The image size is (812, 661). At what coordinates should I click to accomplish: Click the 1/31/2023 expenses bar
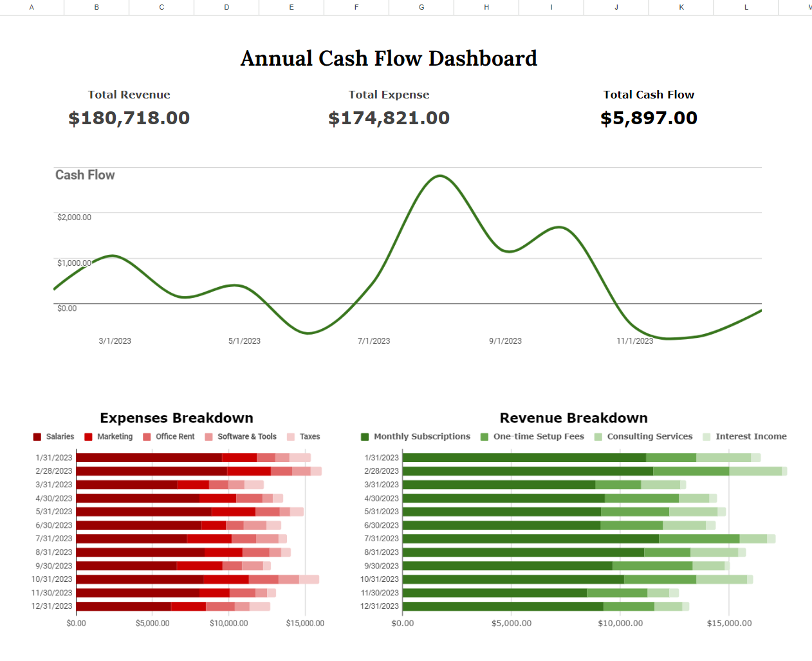(x=193, y=458)
